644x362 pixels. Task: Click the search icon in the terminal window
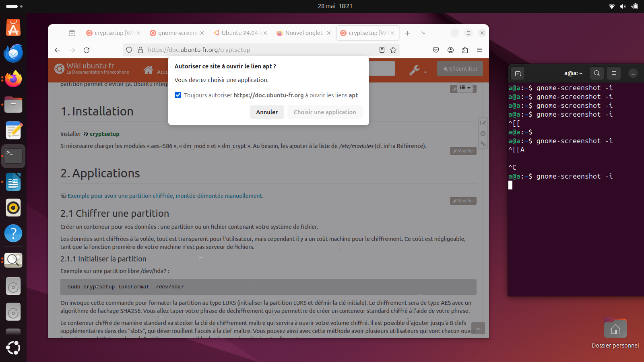pos(597,73)
